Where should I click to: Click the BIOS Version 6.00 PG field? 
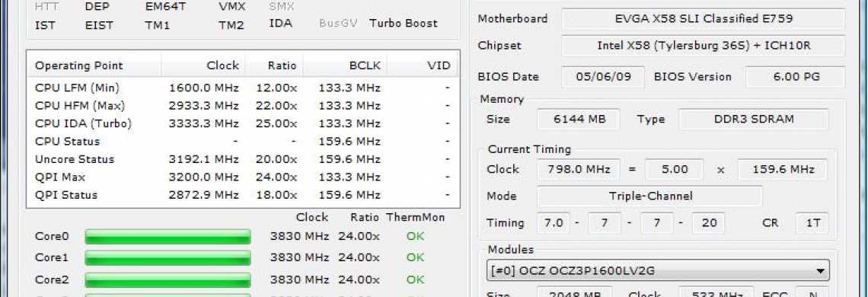coord(796,77)
